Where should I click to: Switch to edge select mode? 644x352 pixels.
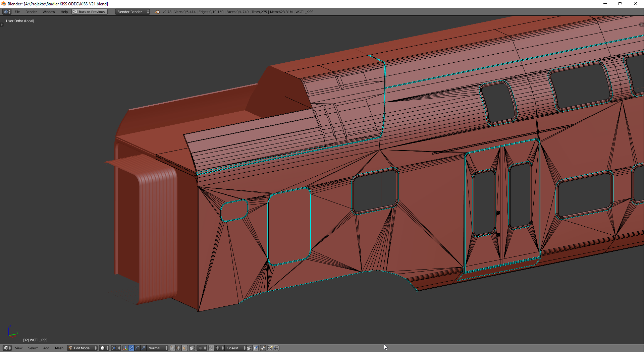click(179, 348)
